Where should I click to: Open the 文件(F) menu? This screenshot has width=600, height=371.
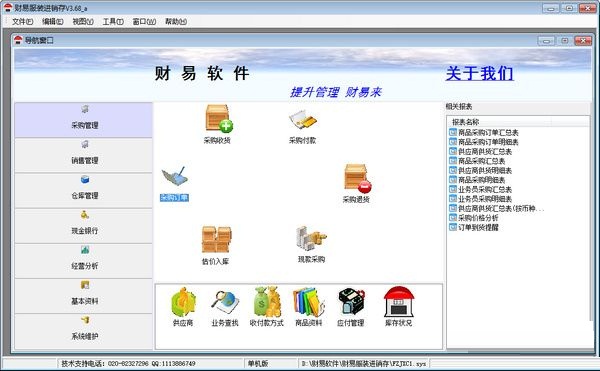(x=23, y=21)
